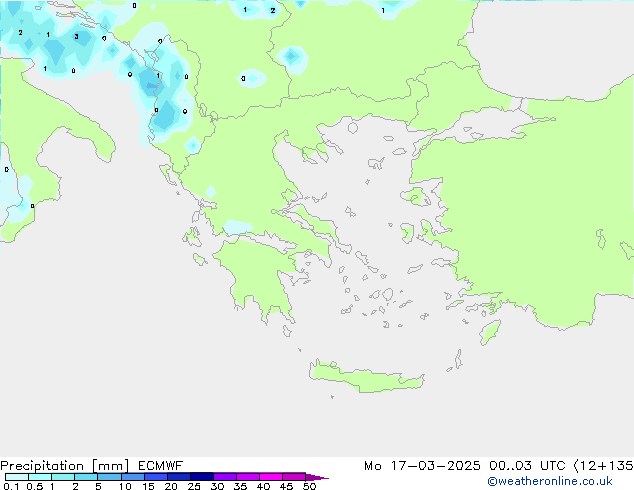634x490 pixels.
Task: Click the legend scale label "35"
Action: [240, 486]
